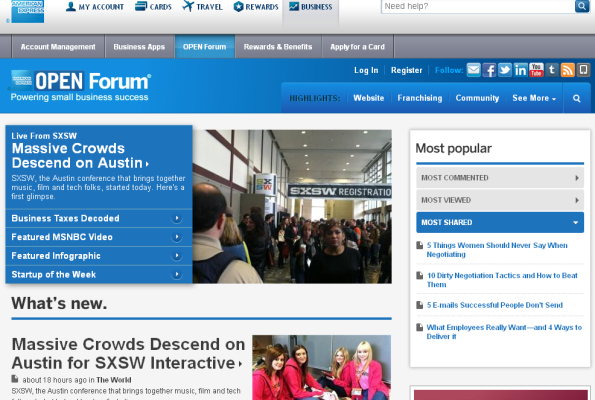
Task: Open the Facebook follow icon
Action: coord(489,70)
